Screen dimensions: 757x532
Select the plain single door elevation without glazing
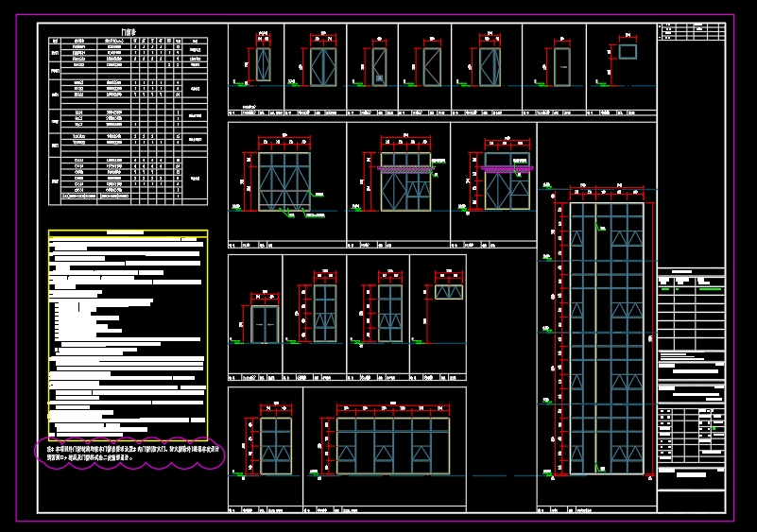point(562,67)
